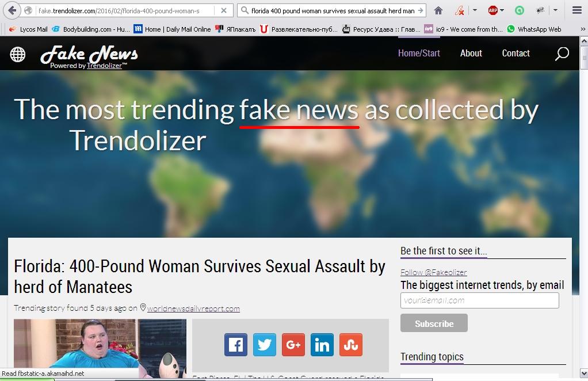This screenshot has height=381, width=588.
Task: Go back with the browser back arrow
Action: click(x=12, y=10)
